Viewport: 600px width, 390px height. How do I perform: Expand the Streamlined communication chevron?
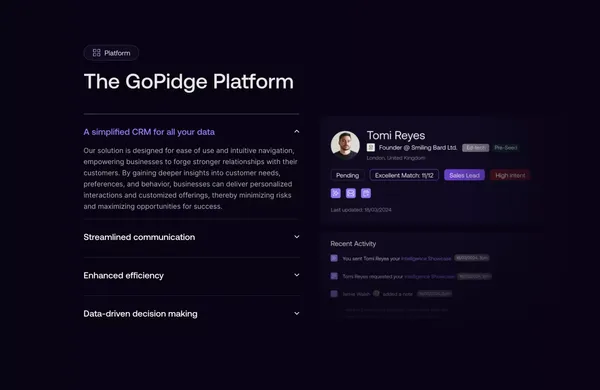point(297,237)
